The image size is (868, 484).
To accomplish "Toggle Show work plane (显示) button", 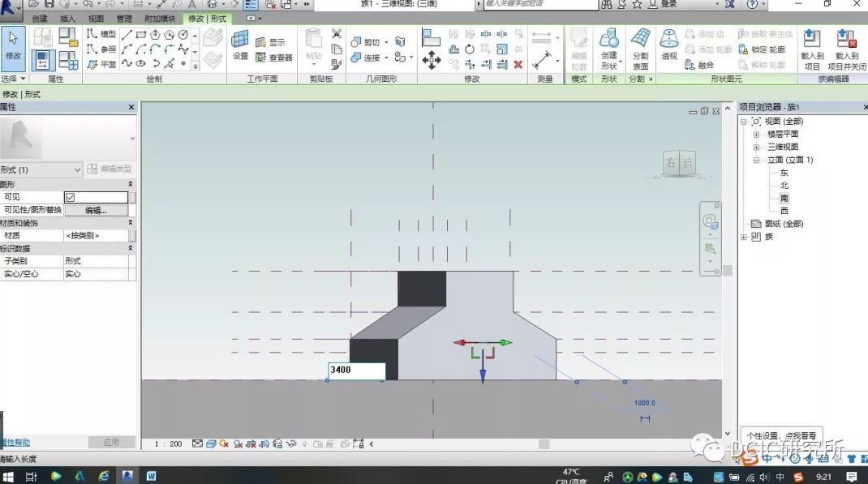I will (271, 42).
